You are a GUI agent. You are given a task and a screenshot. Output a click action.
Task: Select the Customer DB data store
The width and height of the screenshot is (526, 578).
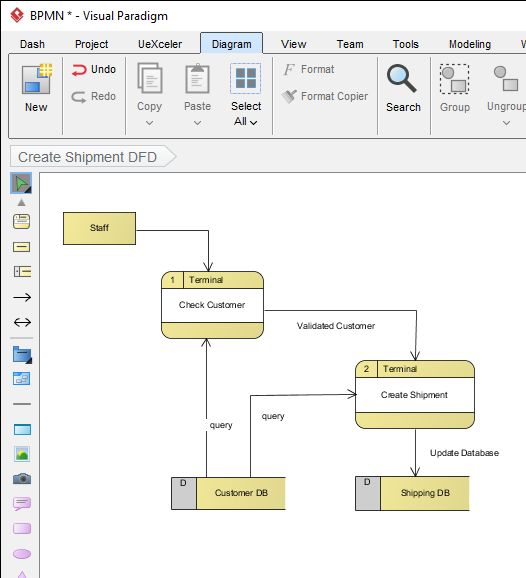tap(228, 493)
